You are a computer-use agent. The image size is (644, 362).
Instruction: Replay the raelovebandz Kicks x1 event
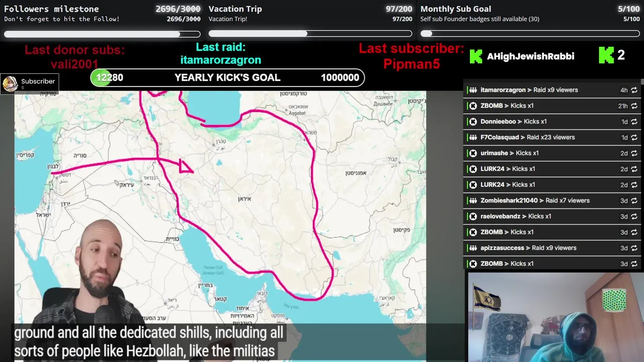tap(634, 216)
